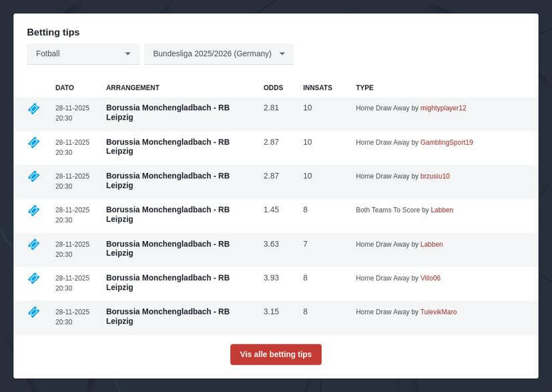The width and height of the screenshot is (552, 392).
Task: Open Labben's profile from the Both Teams To Score tip
Action: tap(441, 210)
